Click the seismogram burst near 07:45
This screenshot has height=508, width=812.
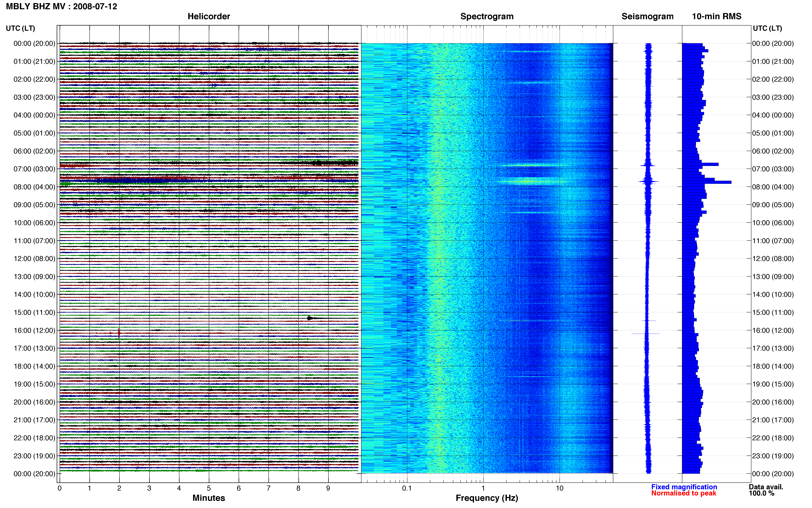[x=648, y=182]
